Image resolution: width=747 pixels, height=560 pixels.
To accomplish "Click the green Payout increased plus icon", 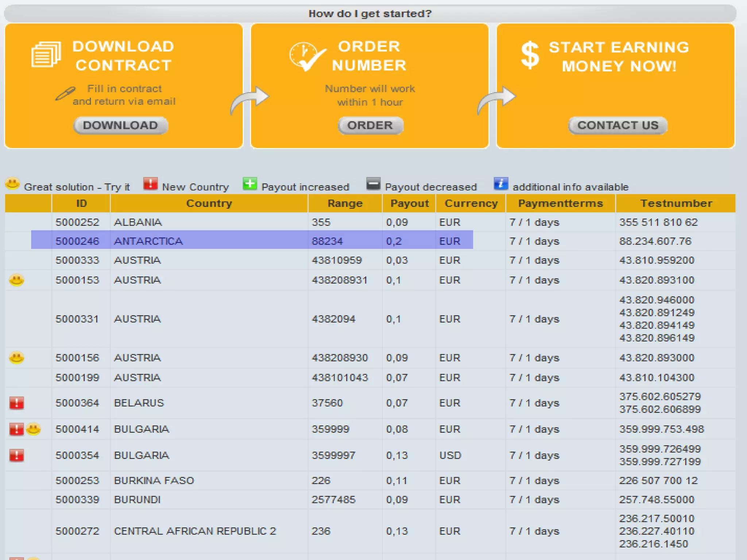I will [250, 184].
